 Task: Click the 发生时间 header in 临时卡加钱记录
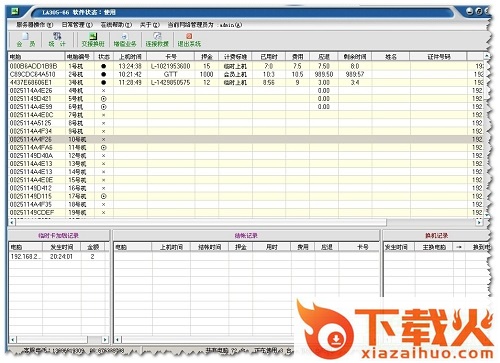point(62,247)
